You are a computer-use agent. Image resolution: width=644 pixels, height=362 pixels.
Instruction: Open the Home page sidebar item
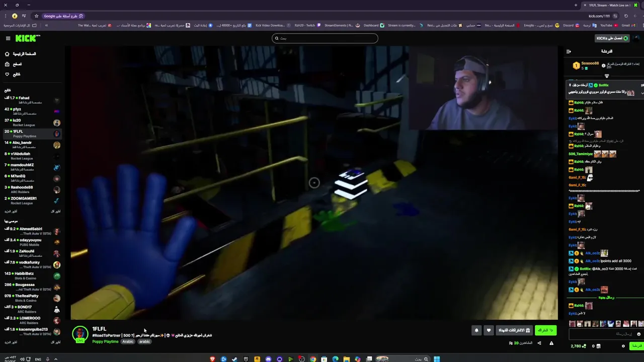click(20, 54)
